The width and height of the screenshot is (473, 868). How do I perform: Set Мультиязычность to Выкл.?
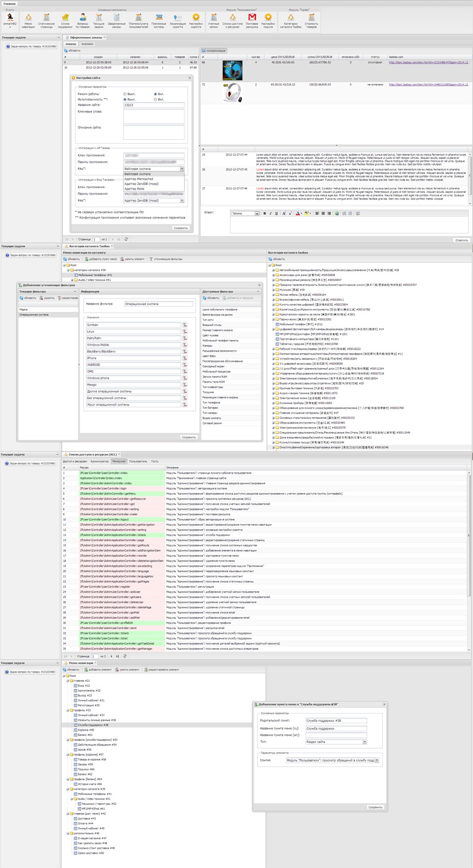pyautogui.click(x=125, y=100)
